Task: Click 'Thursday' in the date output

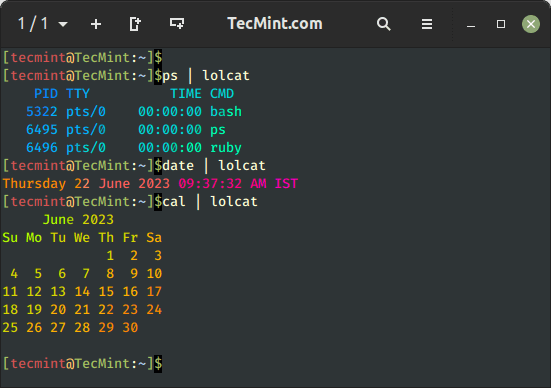Action: (x=34, y=184)
